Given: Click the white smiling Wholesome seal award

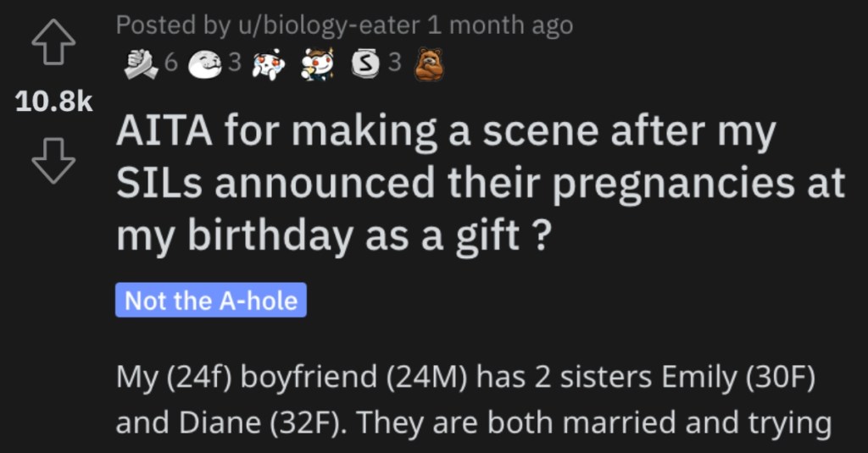Looking at the screenshot, I should click(205, 63).
